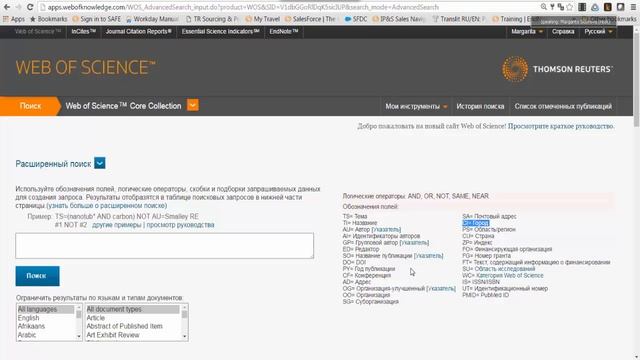Screen dimensions: 640x360
Task: Open the Web of Science top navigation item
Action: pyautogui.click(x=37, y=31)
